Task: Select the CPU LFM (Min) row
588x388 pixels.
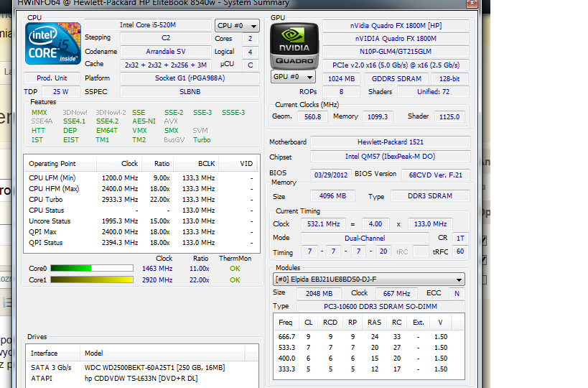Action: [141, 178]
